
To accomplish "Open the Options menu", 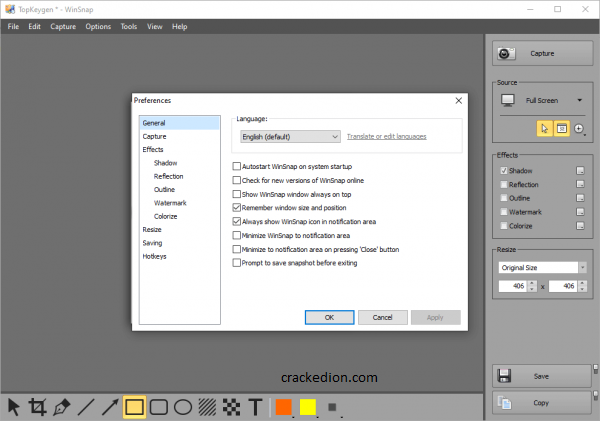I will (98, 26).
